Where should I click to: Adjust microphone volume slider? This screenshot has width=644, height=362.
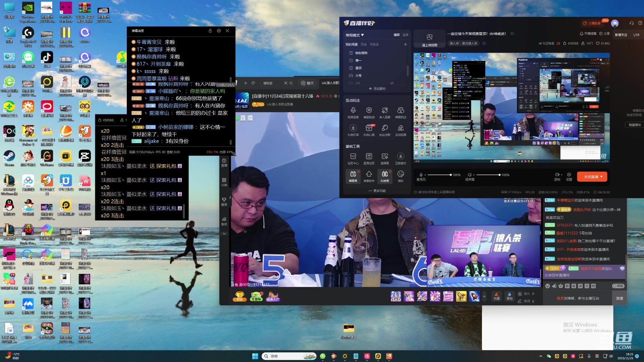click(x=439, y=175)
